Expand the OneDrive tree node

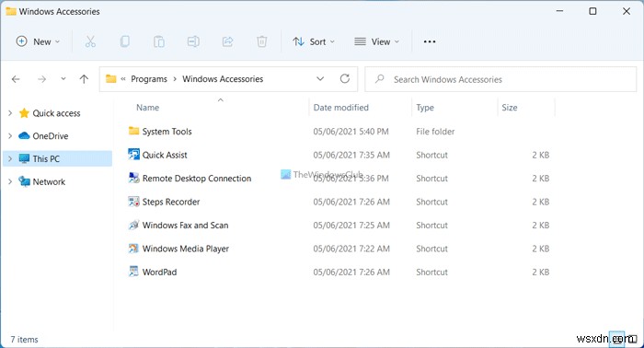click(x=10, y=135)
